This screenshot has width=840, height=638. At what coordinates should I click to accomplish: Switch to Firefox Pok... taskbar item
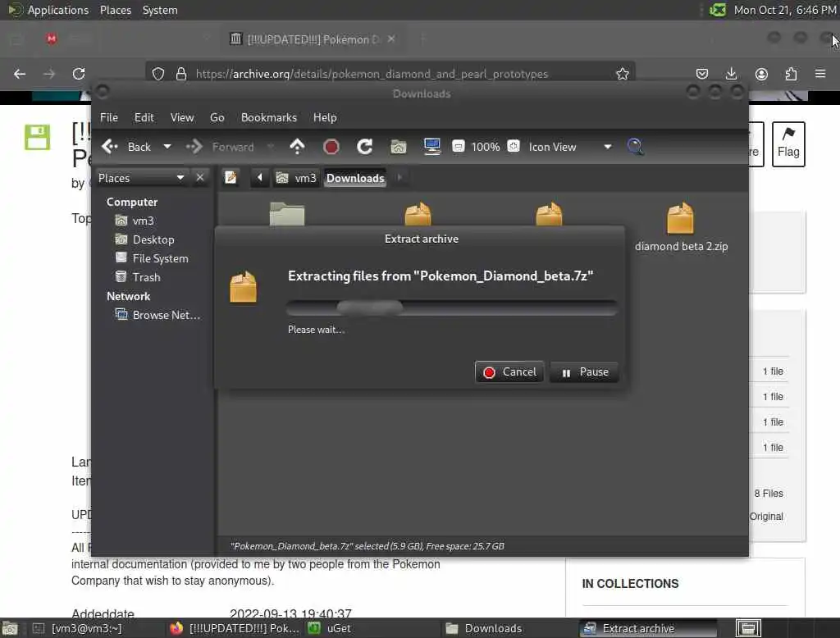(x=235, y=628)
